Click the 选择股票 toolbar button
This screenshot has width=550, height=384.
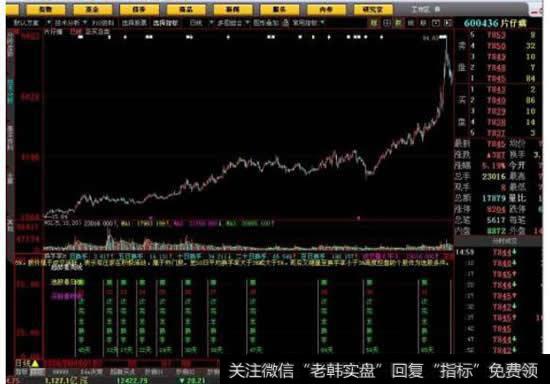[x=134, y=23]
